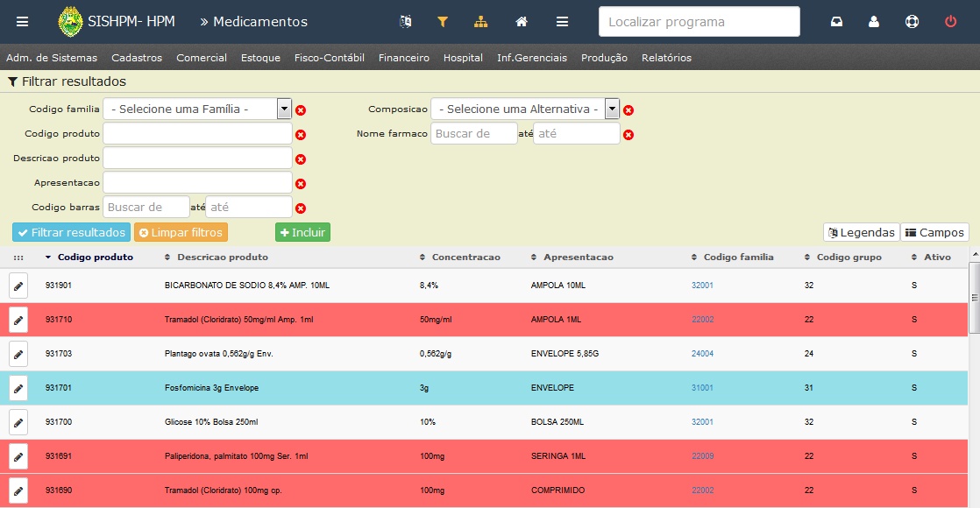Clear the Codigo produto filter with red X
This screenshot has width=980, height=508.
coord(301,135)
